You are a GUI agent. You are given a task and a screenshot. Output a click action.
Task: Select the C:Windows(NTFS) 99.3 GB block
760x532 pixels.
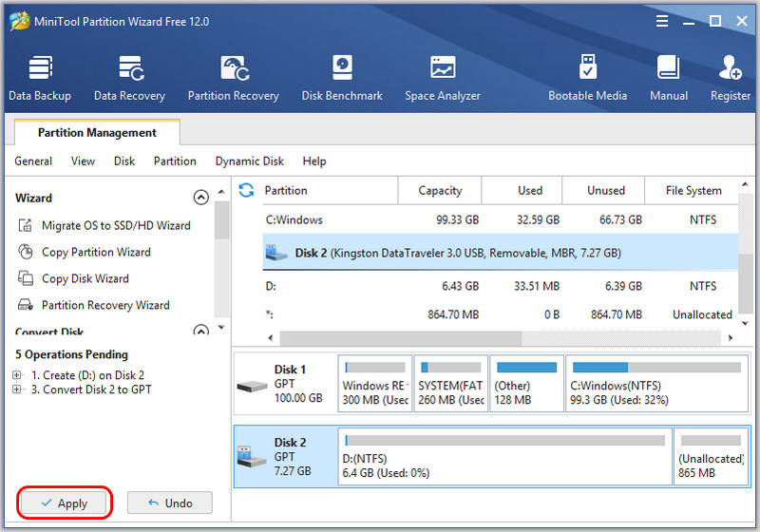click(656, 383)
